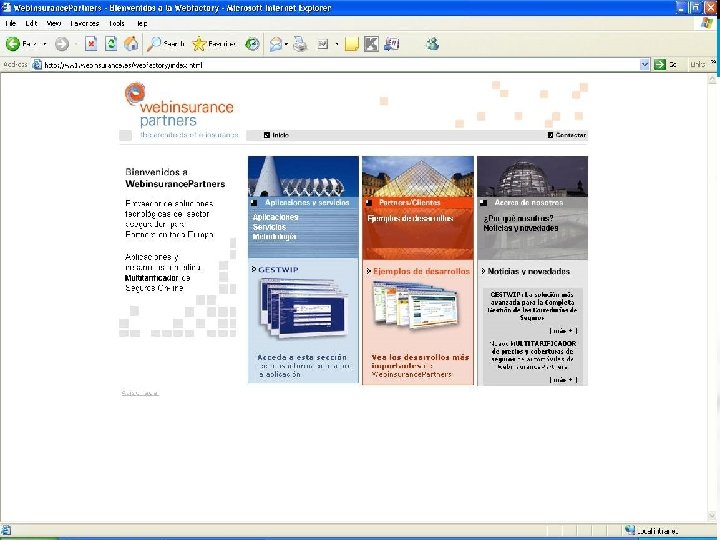Click the small link below the welcome column
Screen dimensions: 720x540
pos(141,393)
